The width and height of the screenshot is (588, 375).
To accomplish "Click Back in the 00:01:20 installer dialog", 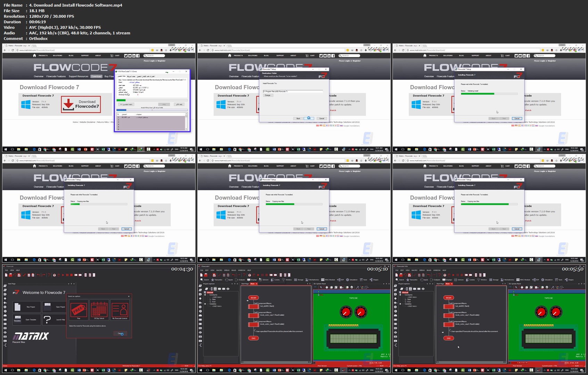I will (x=298, y=118).
